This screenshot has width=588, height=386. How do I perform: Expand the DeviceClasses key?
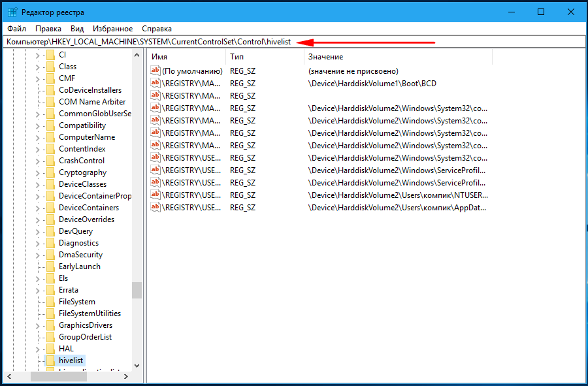pos(37,185)
